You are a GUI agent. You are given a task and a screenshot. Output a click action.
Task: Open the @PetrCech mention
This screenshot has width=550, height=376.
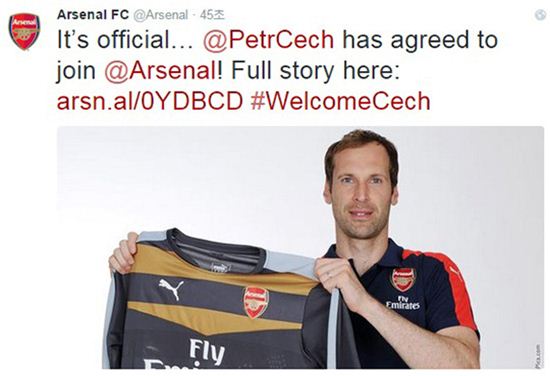click(x=268, y=39)
